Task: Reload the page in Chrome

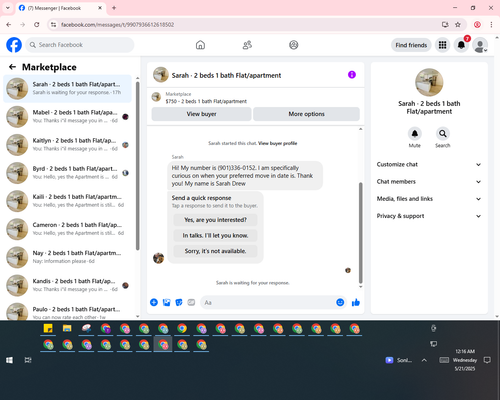Action: (x=37, y=25)
